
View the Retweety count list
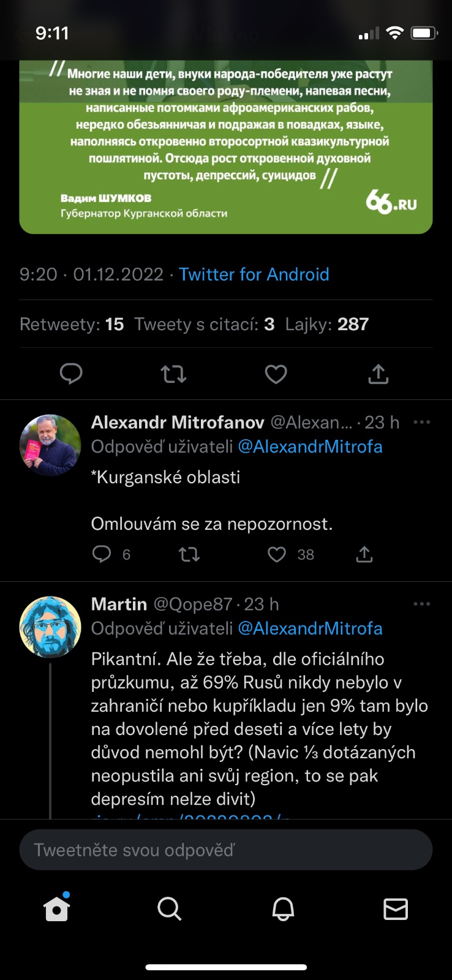[72, 324]
